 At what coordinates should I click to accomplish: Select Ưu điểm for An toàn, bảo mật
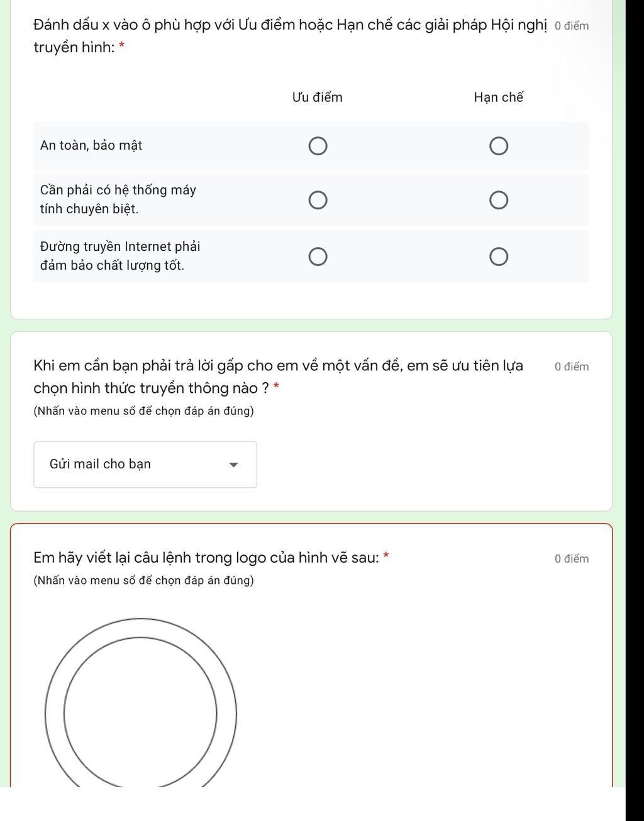pyautogui.click(x=318, y=146)
